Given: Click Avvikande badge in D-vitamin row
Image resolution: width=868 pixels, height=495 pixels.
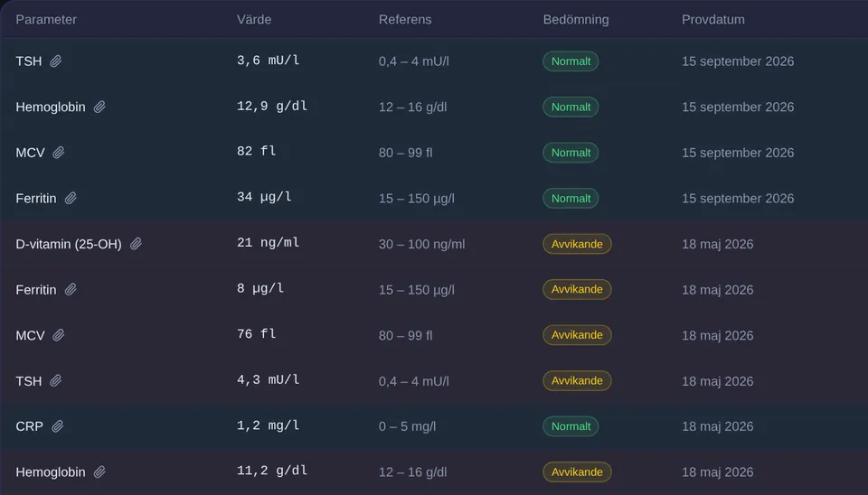Looking at the screenshot, I should tap(577, 244).
